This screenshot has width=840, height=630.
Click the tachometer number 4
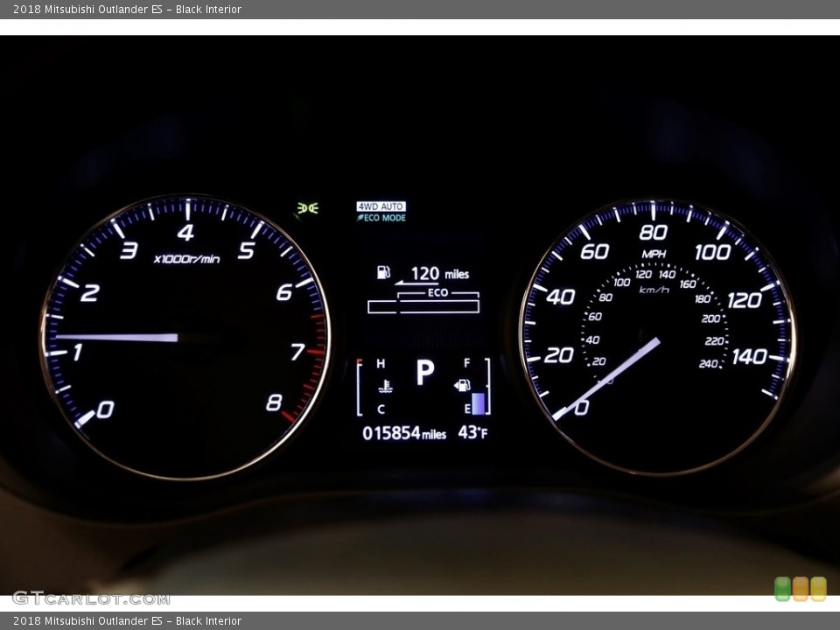(x=185, y=233)
